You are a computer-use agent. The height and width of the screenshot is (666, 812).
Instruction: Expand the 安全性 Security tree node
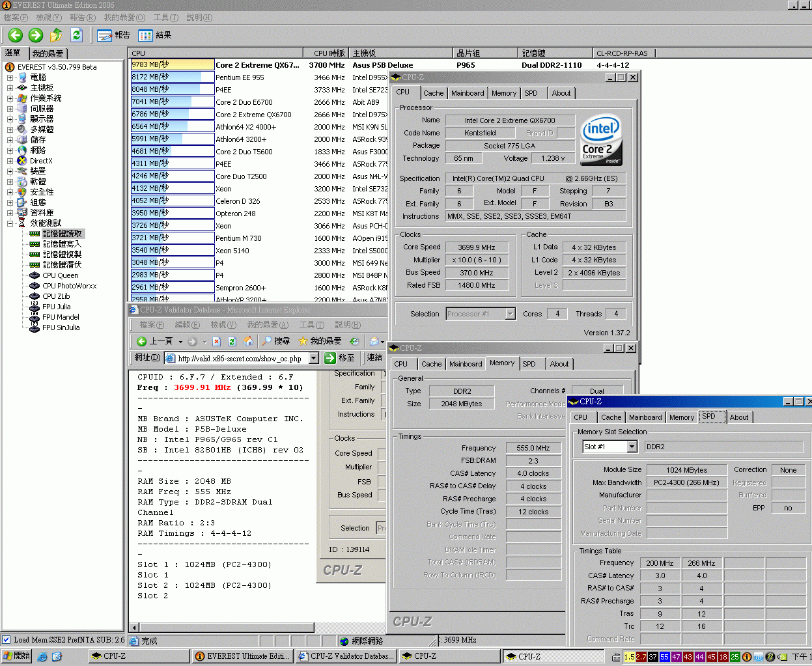point(10,192)
